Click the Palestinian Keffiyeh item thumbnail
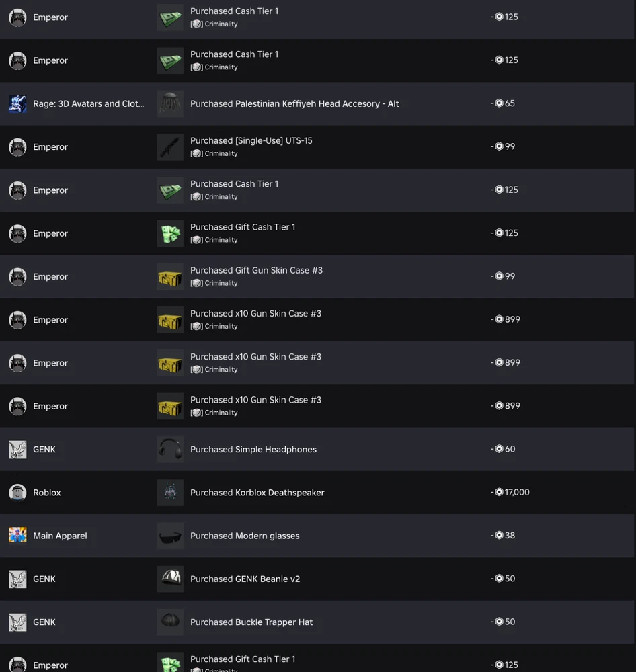Screen dimensions: 636x672 (170, 104)
